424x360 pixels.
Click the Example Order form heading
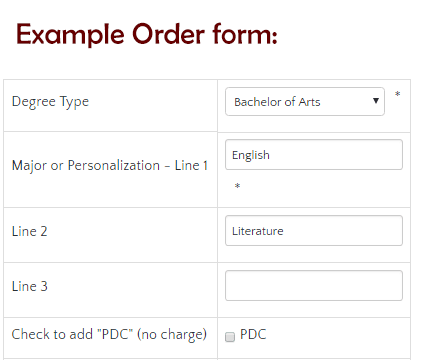tap(147, 34)
